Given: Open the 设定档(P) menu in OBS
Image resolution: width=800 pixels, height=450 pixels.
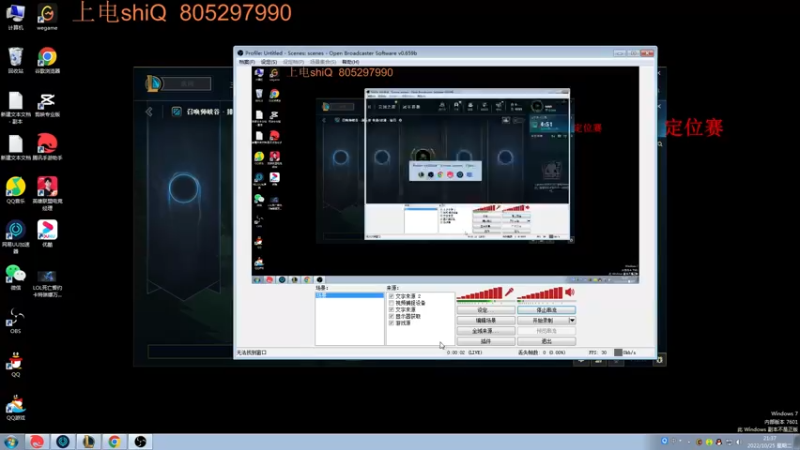Looking at the screenshot, I should click(293, 62).
